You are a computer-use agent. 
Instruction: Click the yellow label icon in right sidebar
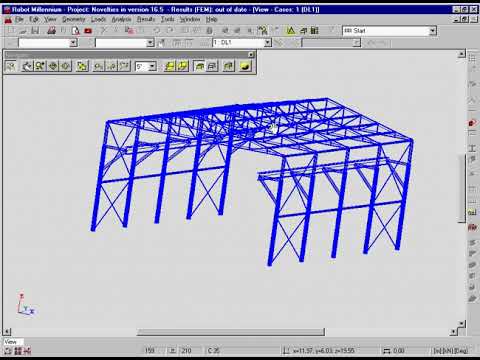point(472,212)
